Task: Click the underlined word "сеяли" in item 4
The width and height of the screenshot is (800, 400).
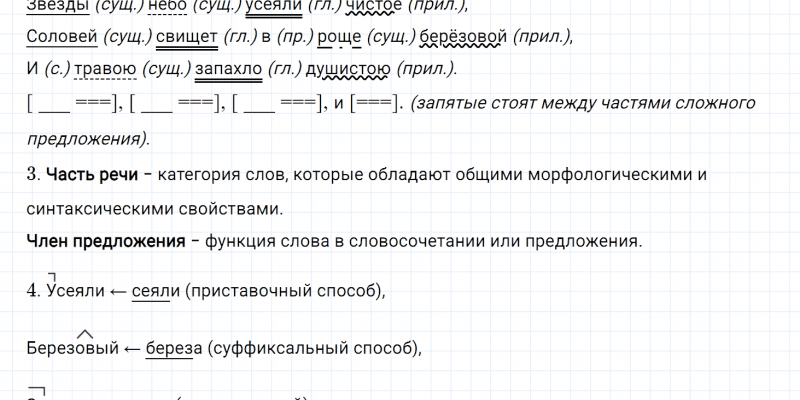Action: click(x=154, y=291)
